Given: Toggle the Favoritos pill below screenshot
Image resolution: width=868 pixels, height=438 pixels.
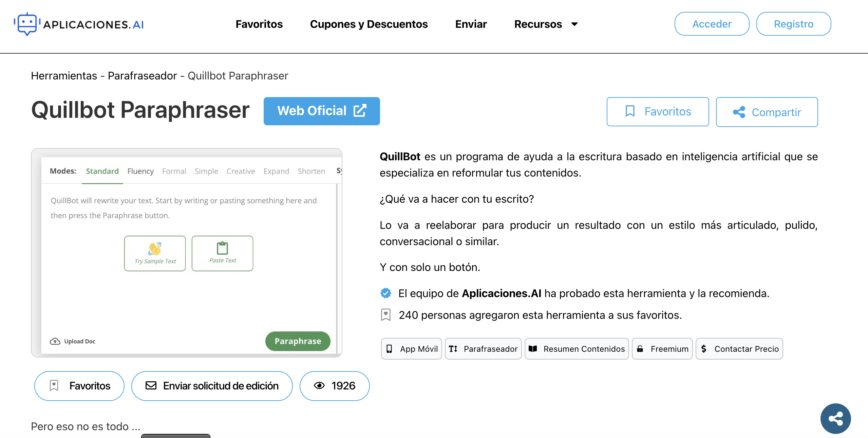Looking at the screenshot, I should [79, 386].
